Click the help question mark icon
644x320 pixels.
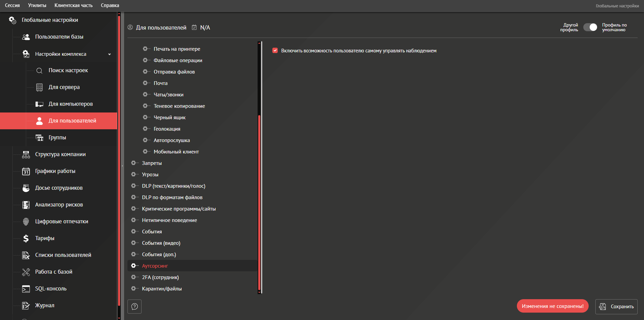coord(135,307)
